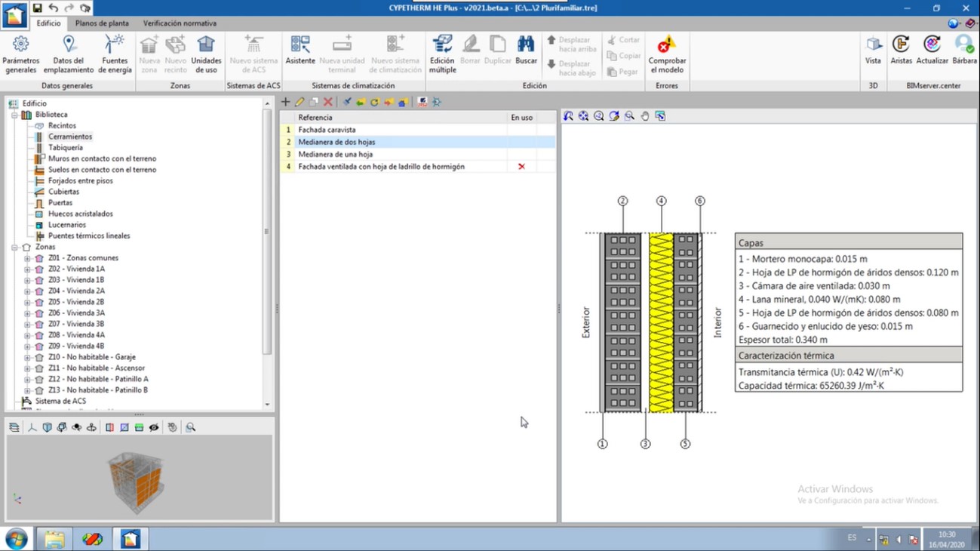Launch the Asistente wizard
The image size is (980, 551).
click(x=300, y=50)
